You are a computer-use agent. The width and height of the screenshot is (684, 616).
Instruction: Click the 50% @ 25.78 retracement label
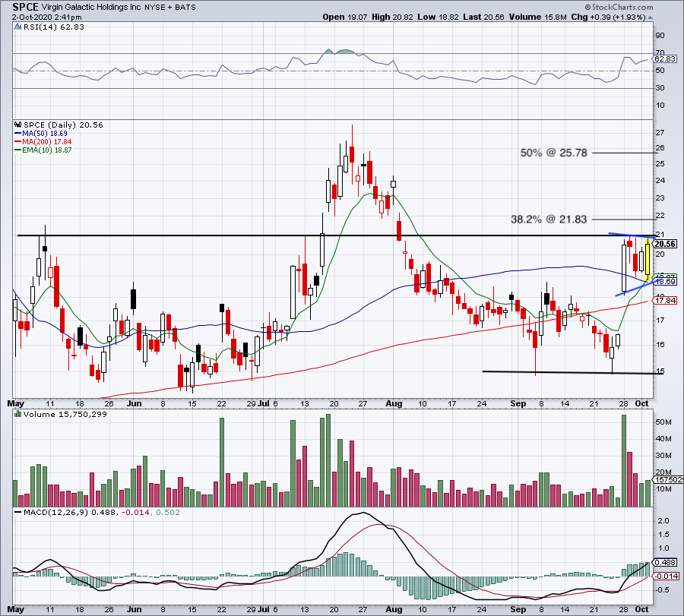pos(553,153)
